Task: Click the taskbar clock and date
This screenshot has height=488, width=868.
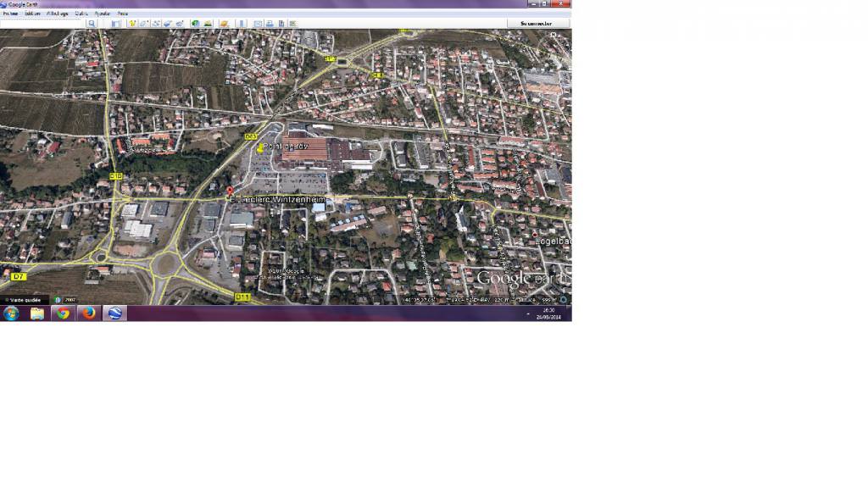Action: tap(548, 313)
